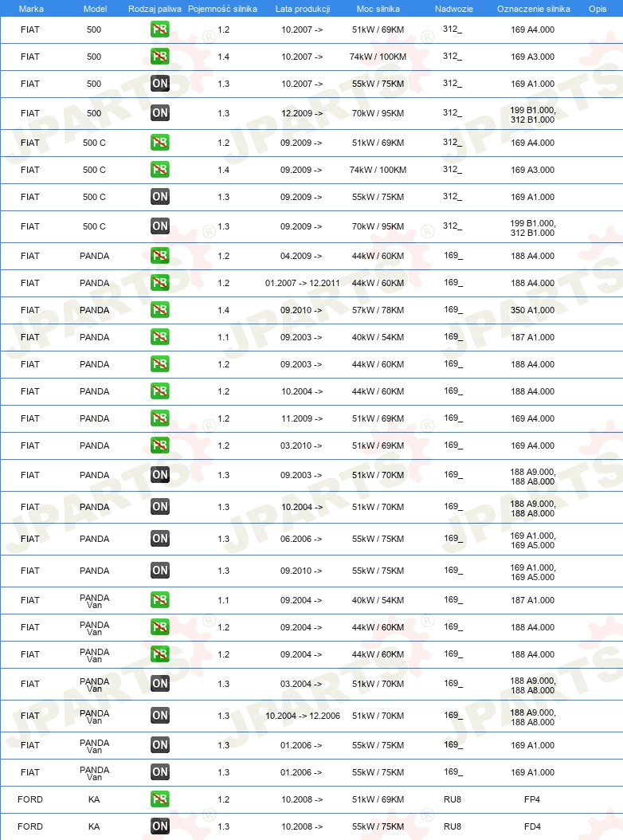Click engine code FP4
The height and width of the screenshot is (840, 623).
click(532, 799)
